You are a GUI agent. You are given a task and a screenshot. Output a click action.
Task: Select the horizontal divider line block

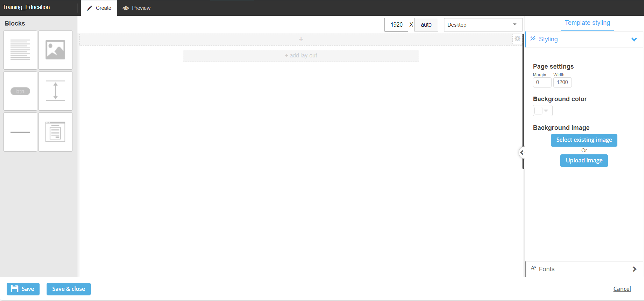point(20,132)
